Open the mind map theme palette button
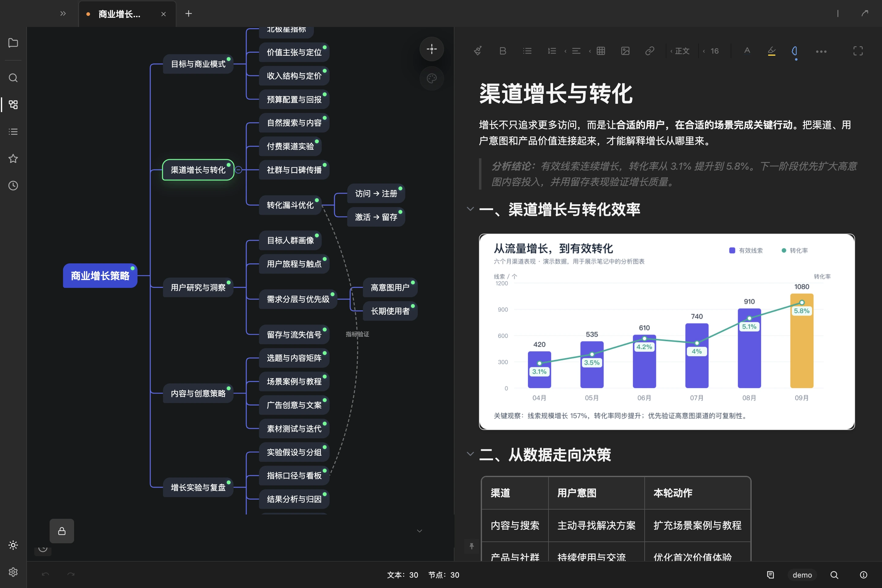The width and height of the screenshot is (882, 588). (x=432, y=78)
